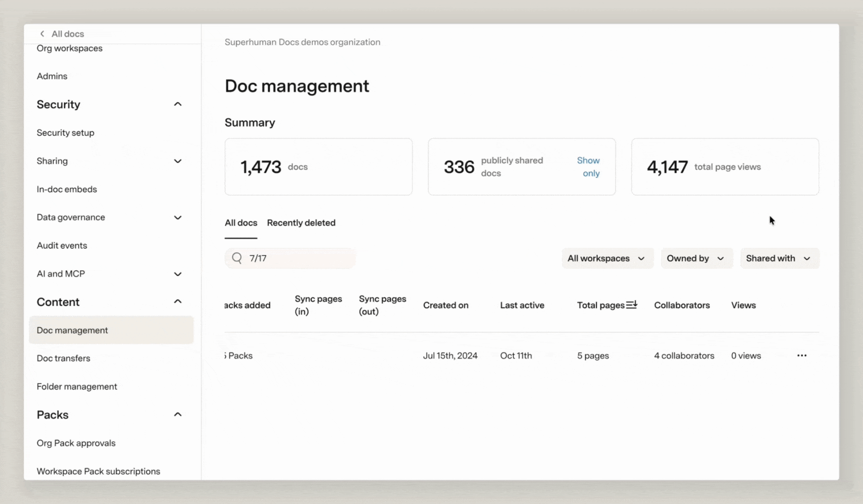863x504 pixels.
Task: Open Security setup in the sidebar
Action: click(x=65, y=133)
